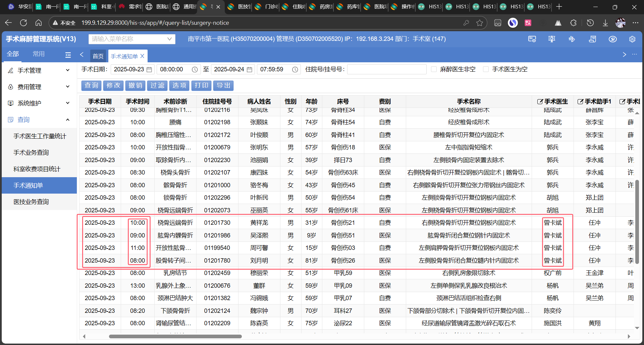644x345 pixels.
Task: Switch to the 首页 tab
Action: tap(98, 56)
